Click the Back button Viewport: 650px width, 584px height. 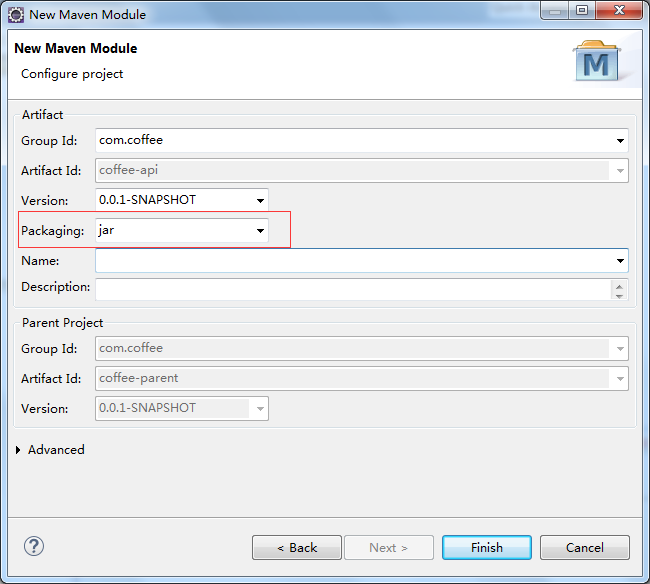click(x=297, y=548)
